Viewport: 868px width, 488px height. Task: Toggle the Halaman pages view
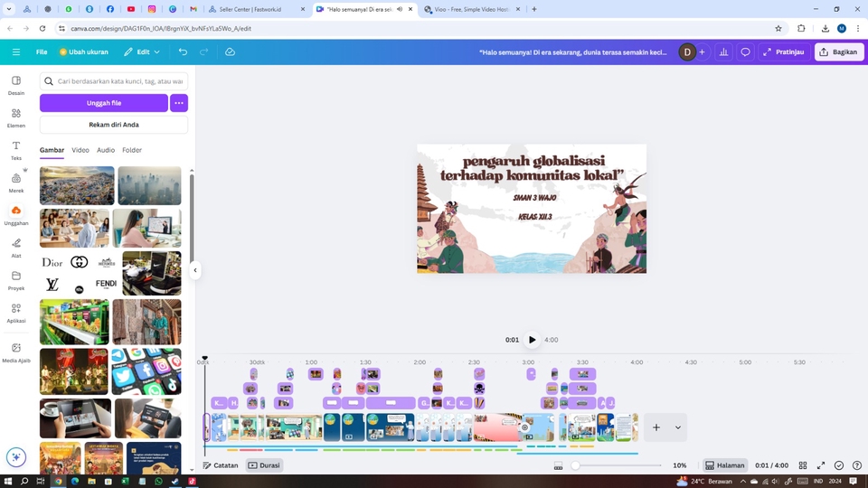[724, 465]
